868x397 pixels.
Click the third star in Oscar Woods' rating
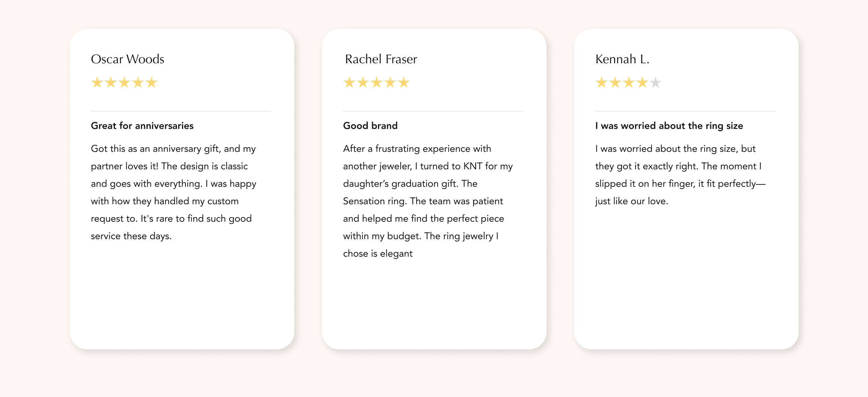124,83
